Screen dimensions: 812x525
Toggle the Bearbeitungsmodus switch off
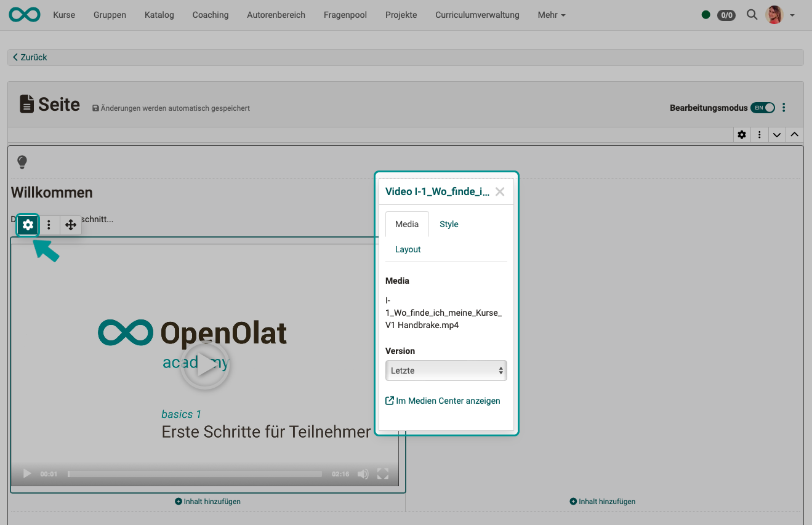pos(762,108)
